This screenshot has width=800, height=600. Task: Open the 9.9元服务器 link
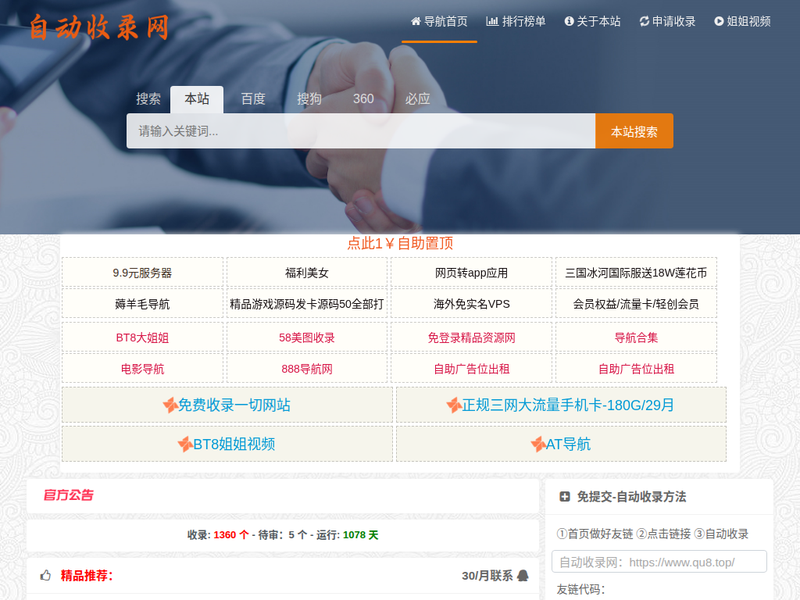tap(142, 273)
